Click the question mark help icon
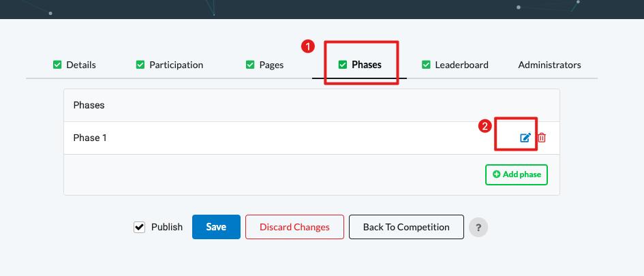 tap(478, 228)
